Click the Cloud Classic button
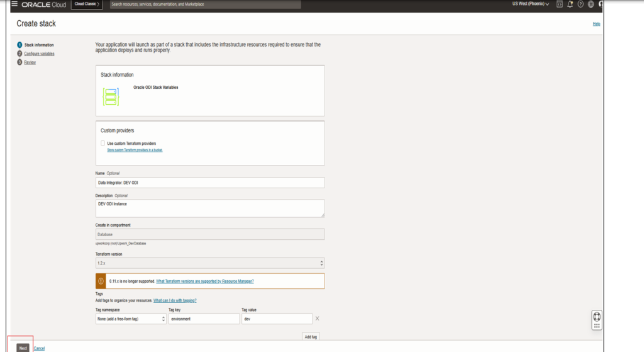 coord(87,4)
